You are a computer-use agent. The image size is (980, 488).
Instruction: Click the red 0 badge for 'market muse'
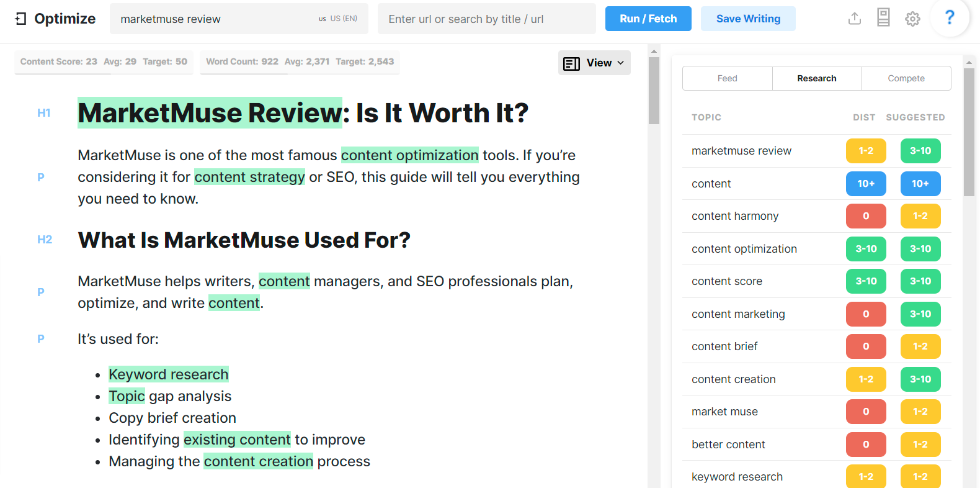pos(866,412)
